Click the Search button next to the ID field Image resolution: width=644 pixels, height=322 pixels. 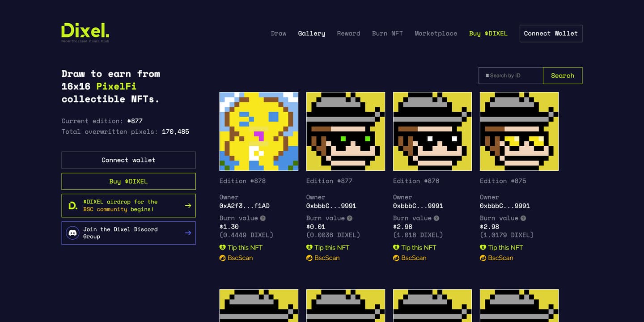point(563,76)
